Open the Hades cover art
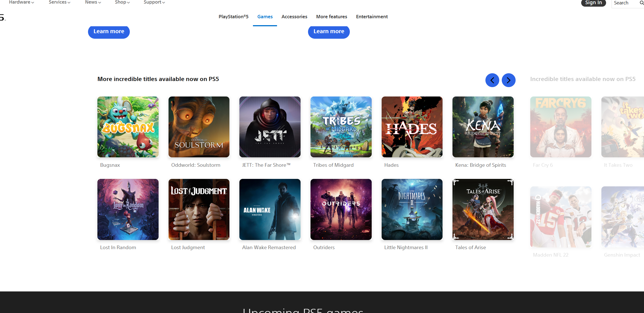The image size is (644, 313). point(412,127)
